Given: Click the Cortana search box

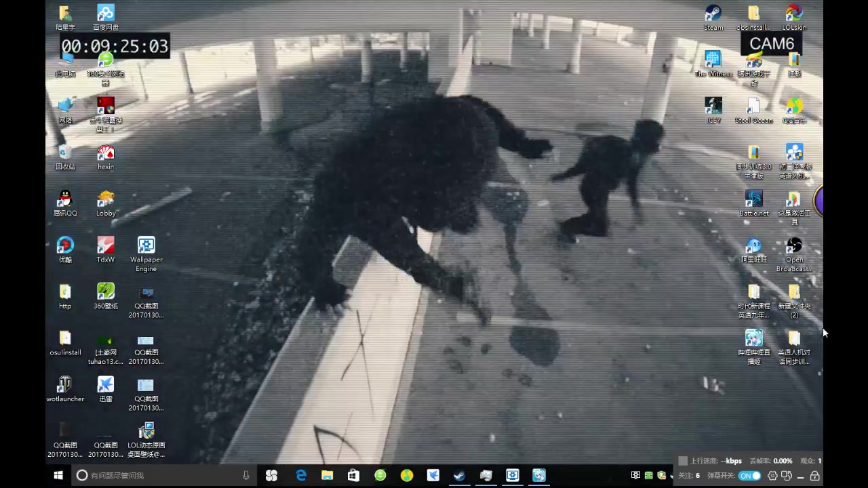Looking at the screenshot, I should pyautogui.click(x=164, y=476).
